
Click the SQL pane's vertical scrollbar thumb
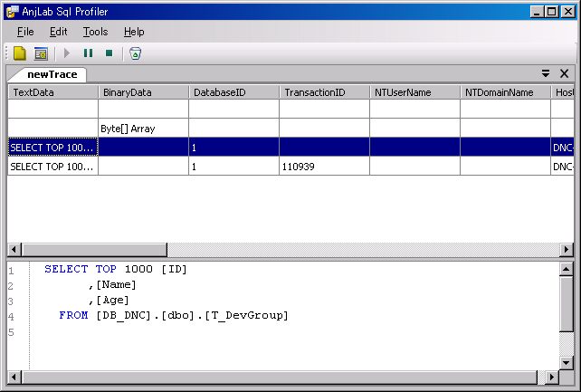[x=567, y=304]
